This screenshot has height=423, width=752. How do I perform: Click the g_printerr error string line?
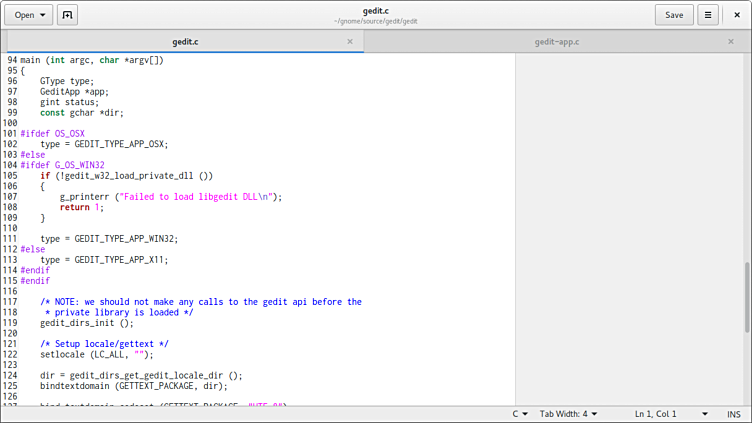coord(170,197)
